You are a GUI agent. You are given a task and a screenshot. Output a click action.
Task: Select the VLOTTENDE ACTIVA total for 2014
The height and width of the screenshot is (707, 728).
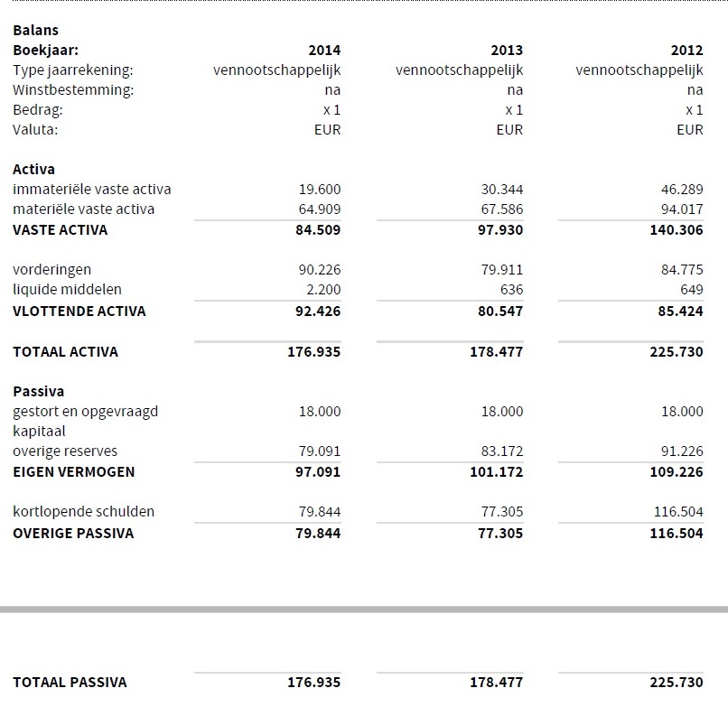[x=313, y=312]
